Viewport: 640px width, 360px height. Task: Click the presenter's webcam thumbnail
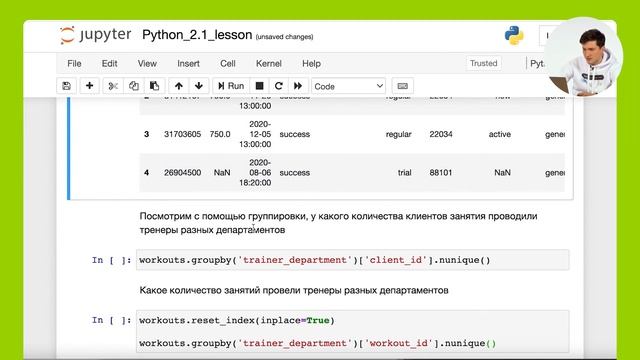point(584,56)
